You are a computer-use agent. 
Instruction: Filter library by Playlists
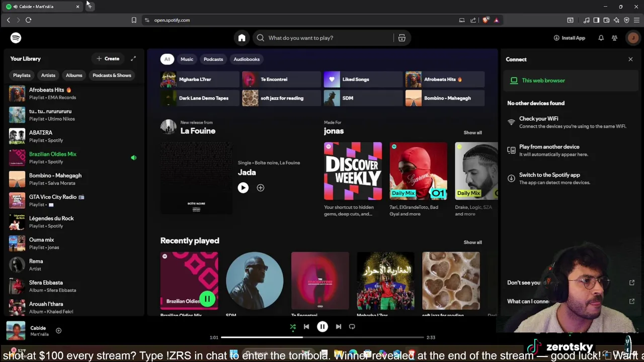tap(22, 75)
